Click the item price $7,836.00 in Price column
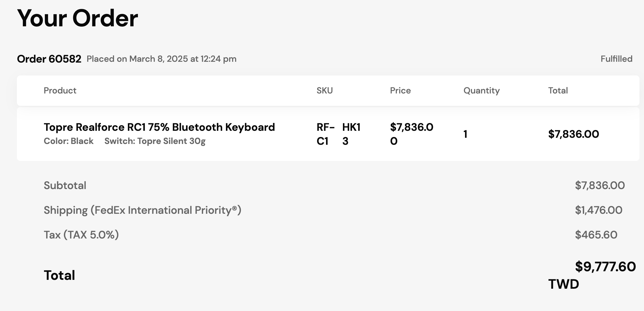644x311 pixels. point(412,134)
